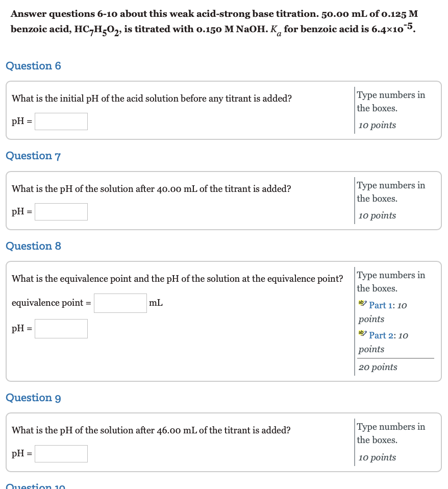Click the pH answer box for Question 9
The height and width of the screenshot is (489, 448).
click(61, 453)
